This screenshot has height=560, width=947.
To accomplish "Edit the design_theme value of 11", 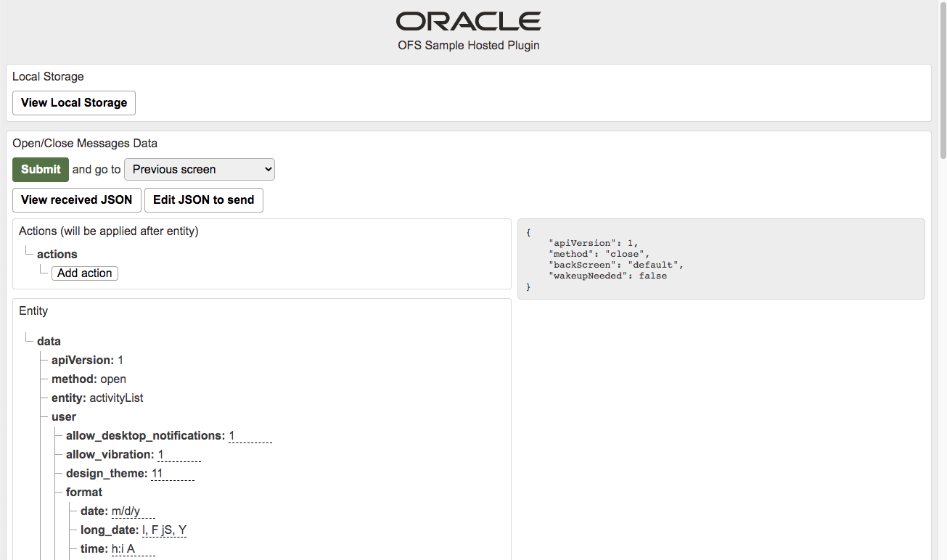I will tap(173, 473).
